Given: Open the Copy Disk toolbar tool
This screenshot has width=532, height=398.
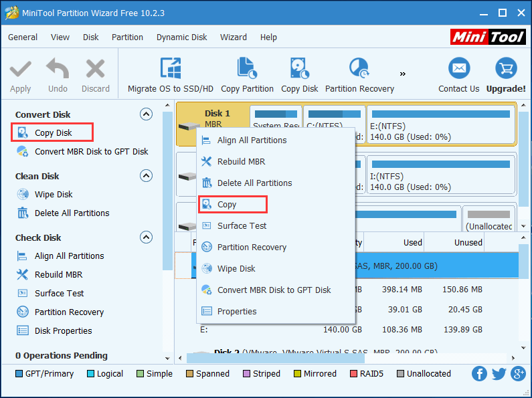Looking at the screenshot, I should click(300, 76).
